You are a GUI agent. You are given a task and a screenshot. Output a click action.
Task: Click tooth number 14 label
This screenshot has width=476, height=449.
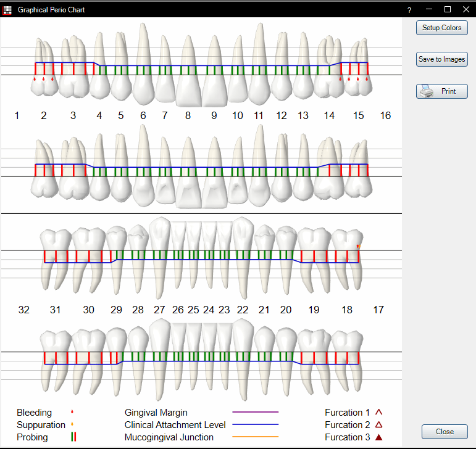(329, 115)
